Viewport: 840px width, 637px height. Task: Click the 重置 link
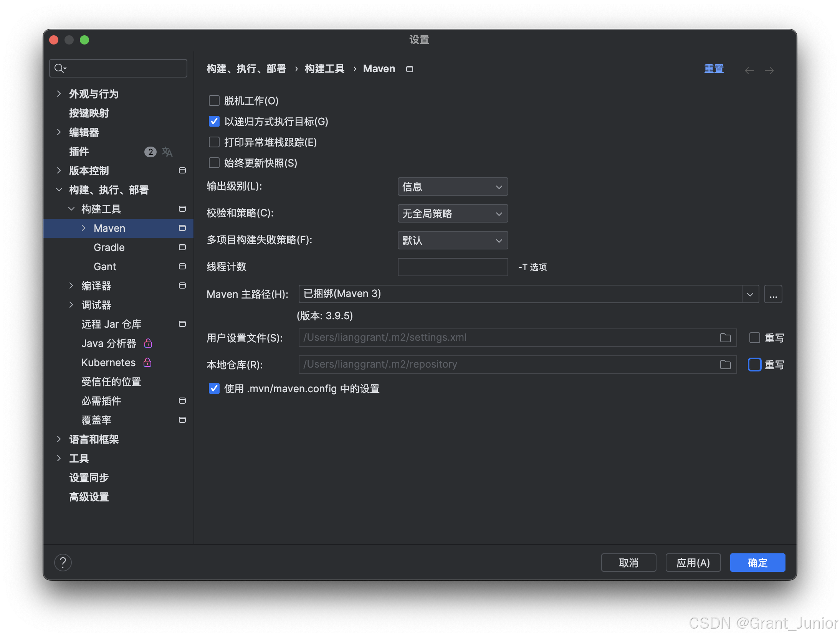pos(714,69)
